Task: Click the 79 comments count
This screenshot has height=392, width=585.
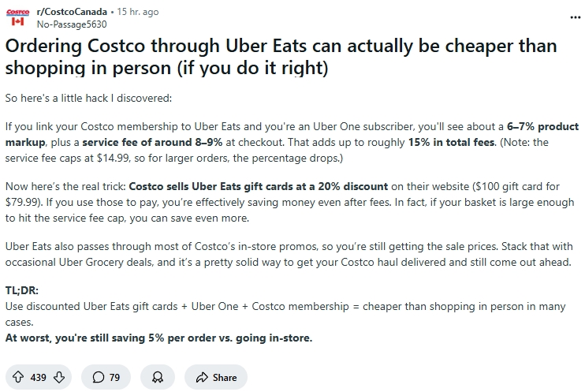Action: (x=114, y=378)
